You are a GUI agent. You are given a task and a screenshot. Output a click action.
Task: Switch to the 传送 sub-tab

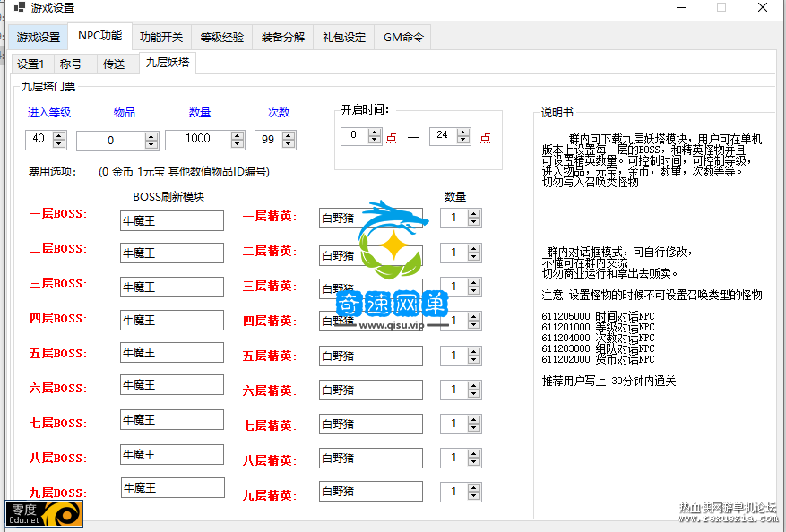click(x=114, y=64)
